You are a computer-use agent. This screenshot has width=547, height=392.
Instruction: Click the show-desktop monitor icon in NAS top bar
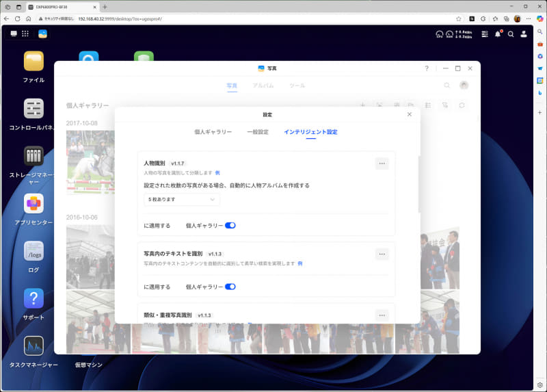tap(14, 34)
